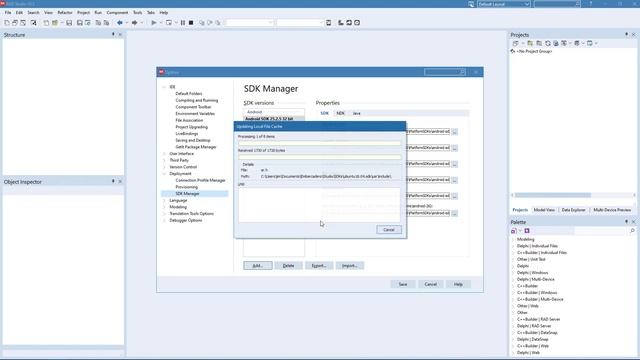The image size is (640, 360).
Task: Expand Delphi | Individual Files in Palette
Action: coord(513,246)
